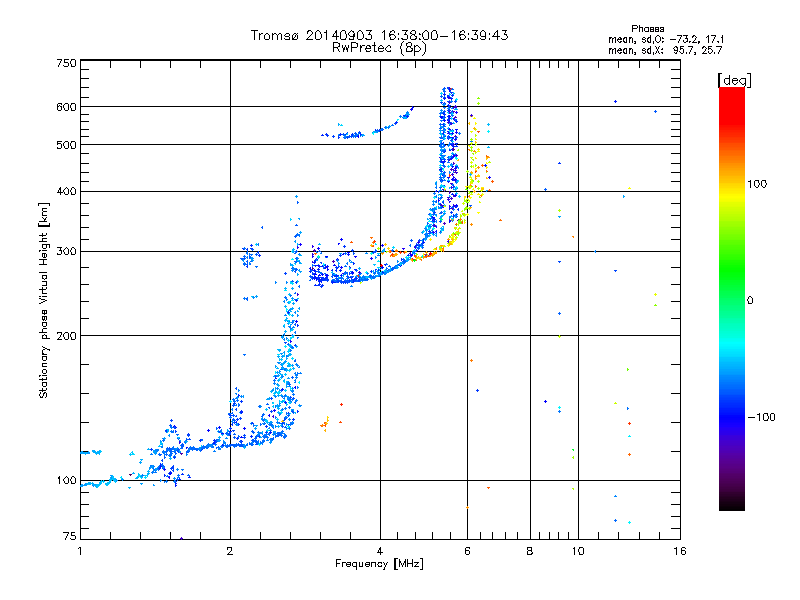Select the 'mean, sd,O: -73.2, 17.1' line
The height and width of the screenshot is (600, 800).
[665, 39]
